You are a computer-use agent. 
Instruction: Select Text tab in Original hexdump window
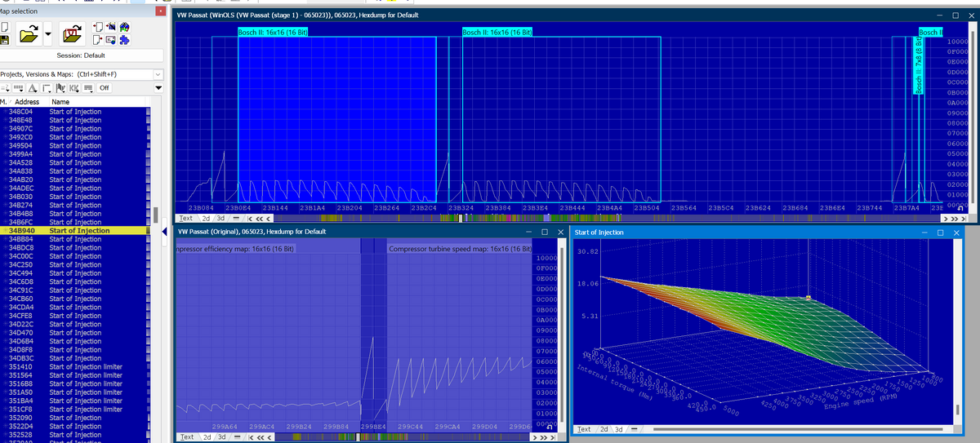coord(187,437)
